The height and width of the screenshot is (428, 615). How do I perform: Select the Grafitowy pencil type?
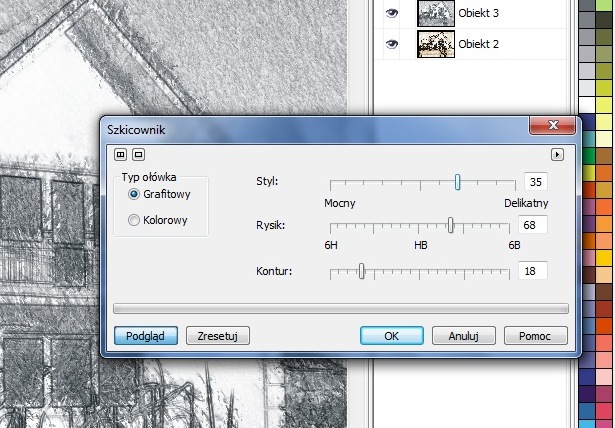[134, 194]
